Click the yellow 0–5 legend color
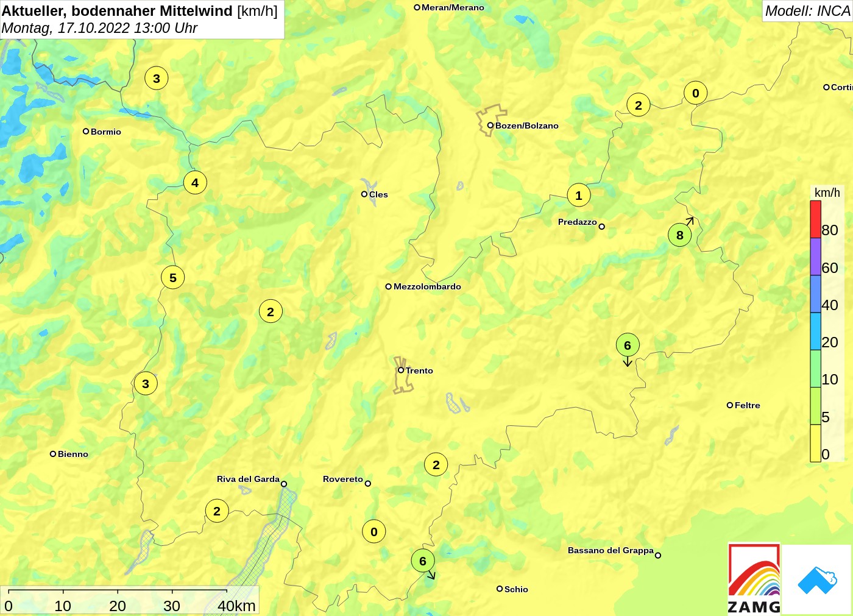 tap(815, 443)
